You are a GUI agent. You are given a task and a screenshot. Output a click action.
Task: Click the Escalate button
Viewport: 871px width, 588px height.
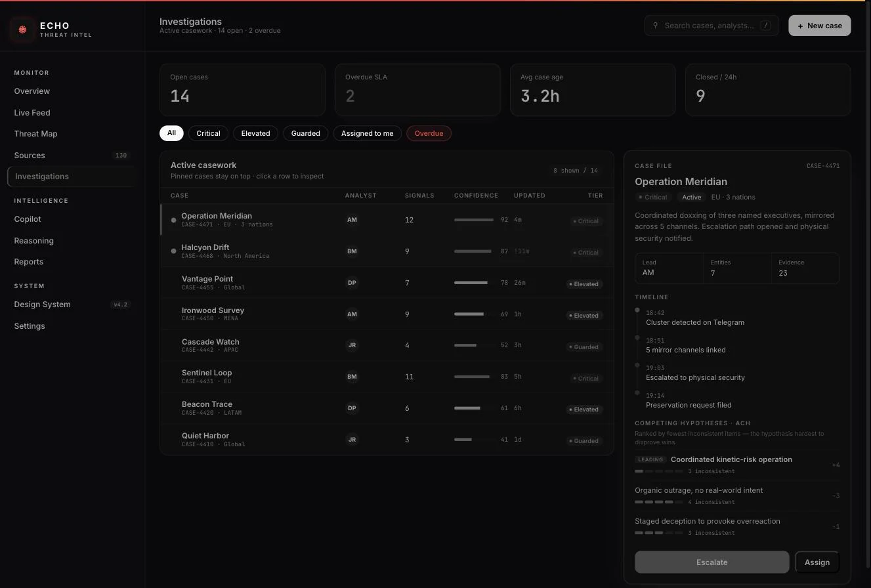tap(712, 562)
